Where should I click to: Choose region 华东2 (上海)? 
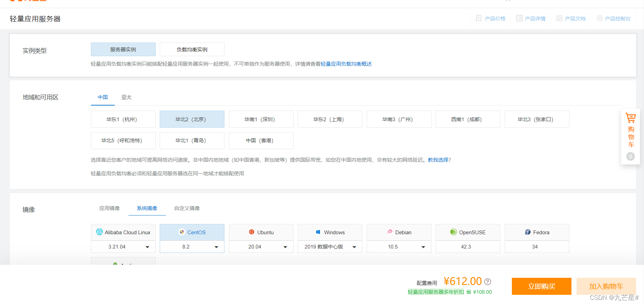click(x=330, y=119)
